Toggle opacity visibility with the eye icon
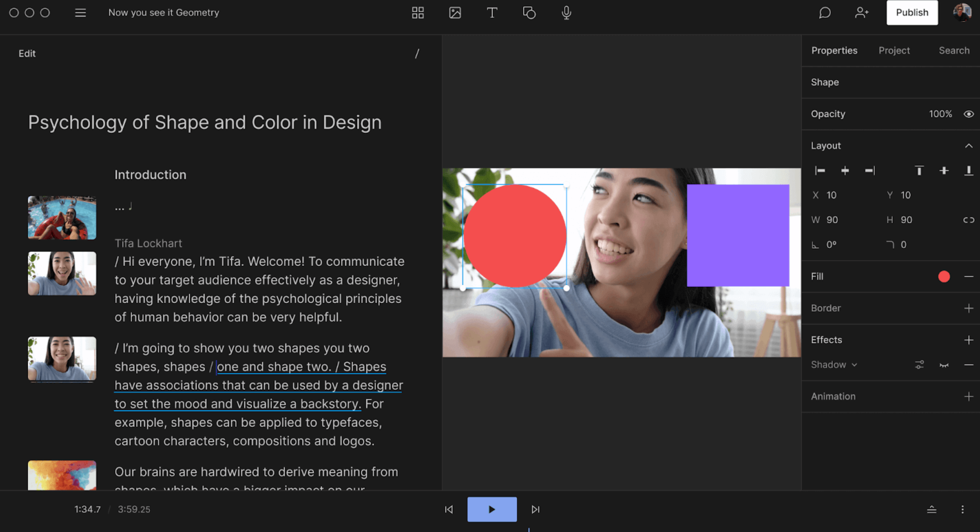 point(968,114)
